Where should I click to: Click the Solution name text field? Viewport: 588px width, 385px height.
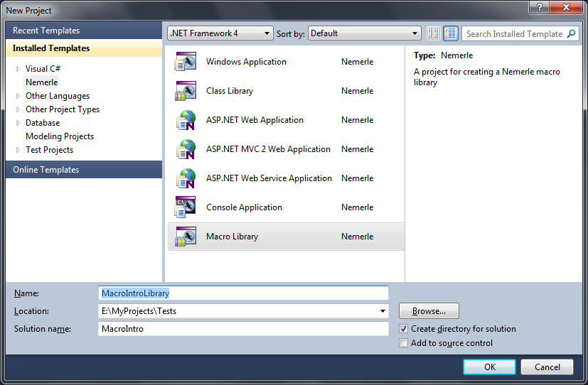point(243,329)
